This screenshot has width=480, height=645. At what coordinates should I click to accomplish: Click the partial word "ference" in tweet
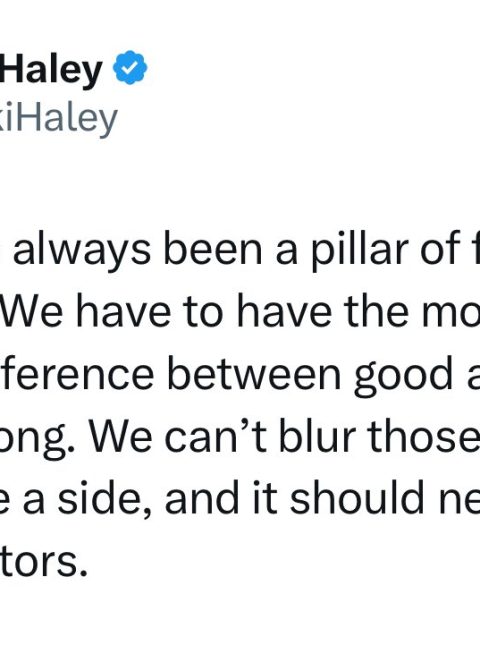pyautogui.click(x=77, y=374)
